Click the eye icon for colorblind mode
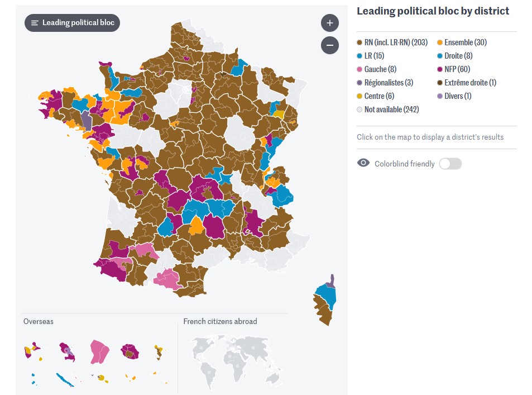The height and width of the screenshot is (395, 532). click(x=363, y=164)
